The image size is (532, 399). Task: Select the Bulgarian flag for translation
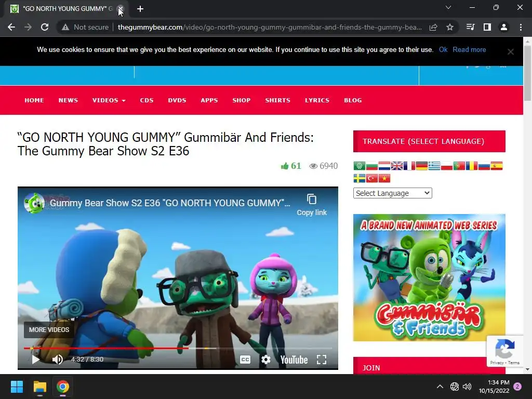click(372, 166)
